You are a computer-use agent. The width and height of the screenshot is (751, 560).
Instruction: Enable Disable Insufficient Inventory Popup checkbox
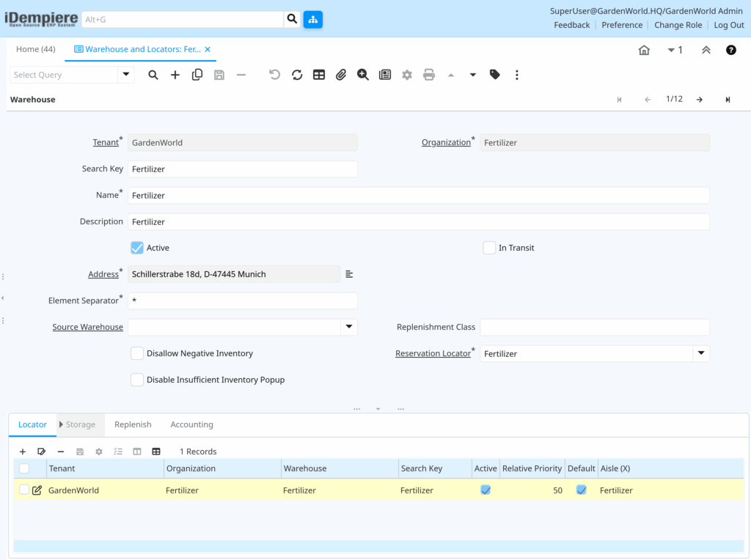[x=137, y=380]
